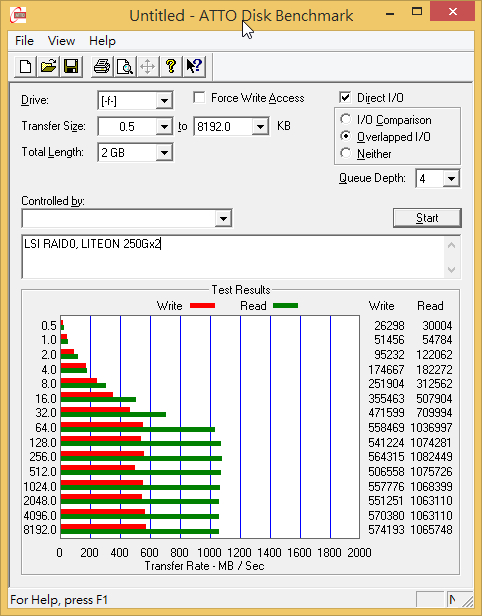Click the New document toolbar icon
Screen dimensions: 482x616
(x=26, y=66)
